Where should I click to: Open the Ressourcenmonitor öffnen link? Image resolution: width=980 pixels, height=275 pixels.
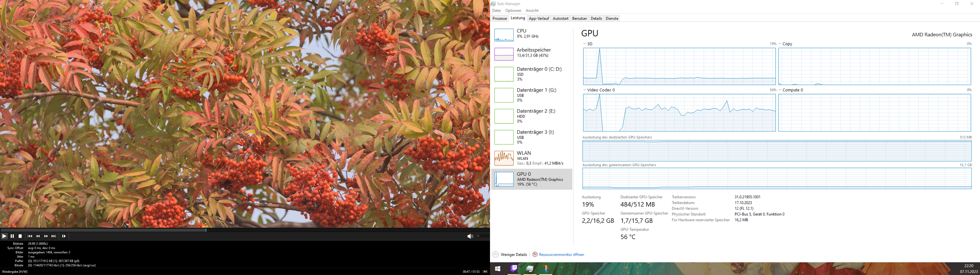[x=561, y=254]
